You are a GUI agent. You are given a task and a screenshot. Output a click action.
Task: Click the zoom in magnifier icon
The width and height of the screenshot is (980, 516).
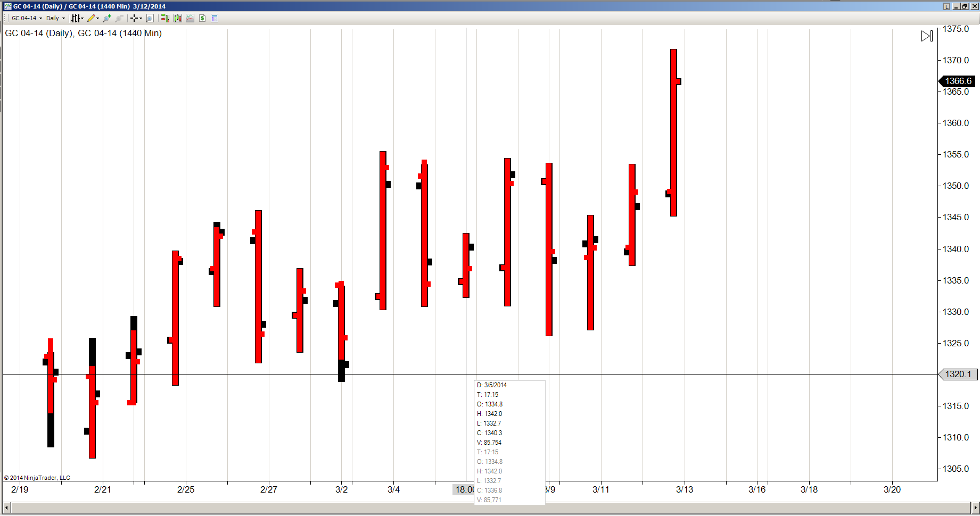pyautogui.click(x=107, y=18)
